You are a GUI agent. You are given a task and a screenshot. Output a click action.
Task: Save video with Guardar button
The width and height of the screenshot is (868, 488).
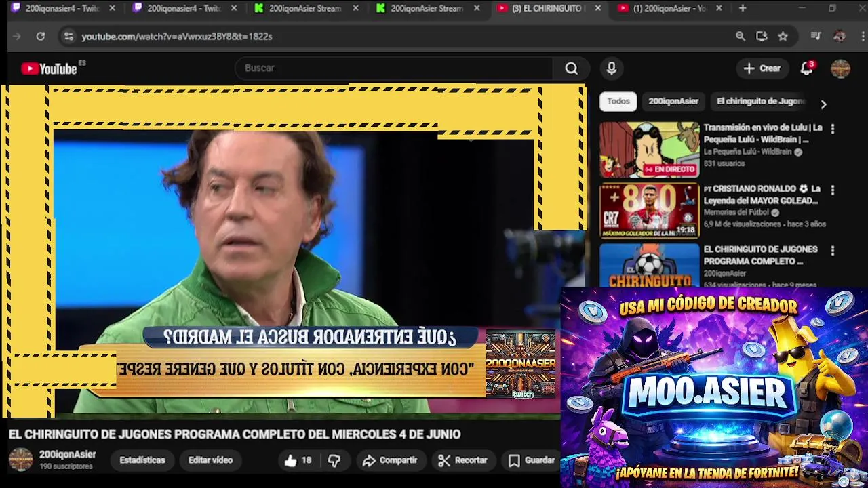point(532,460)
